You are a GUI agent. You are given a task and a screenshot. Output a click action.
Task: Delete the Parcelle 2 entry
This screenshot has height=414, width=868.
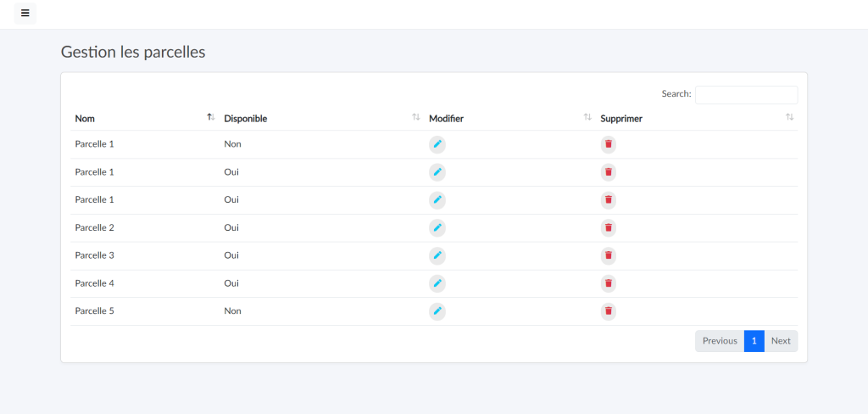(609, 227)
